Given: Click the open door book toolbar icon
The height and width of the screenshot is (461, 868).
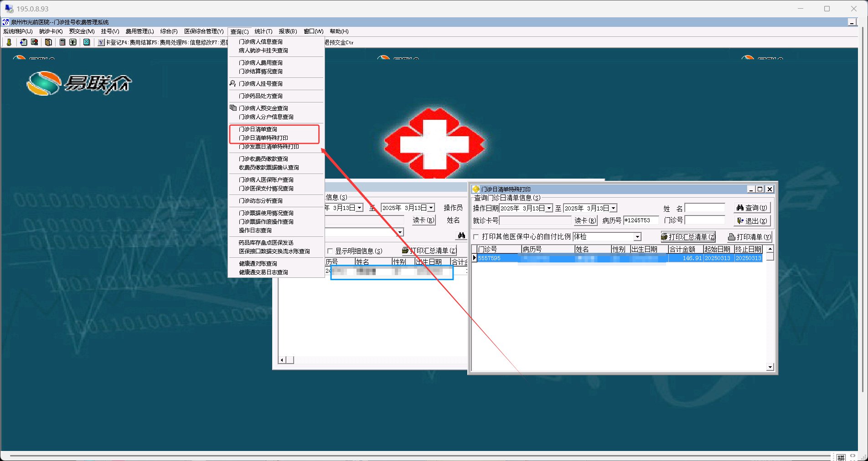Looking at the screenshot, I should click(x=48, y=42).
